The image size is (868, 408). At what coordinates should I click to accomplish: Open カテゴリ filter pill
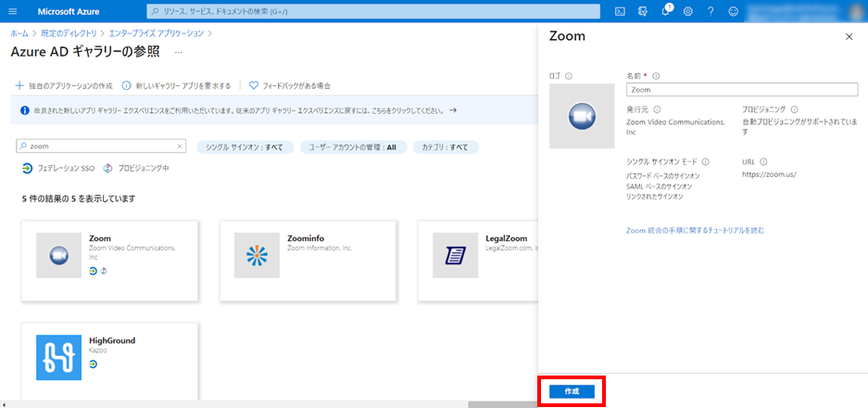446,147
